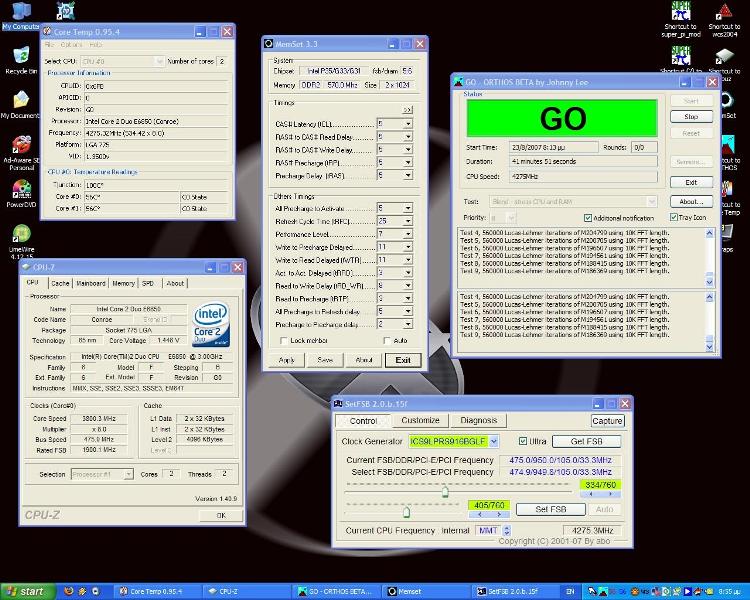This screenshot has width=750, height=600.
Task: Switch to Core Temp 0.95.4 taskbar button
Action: [156, 591]
